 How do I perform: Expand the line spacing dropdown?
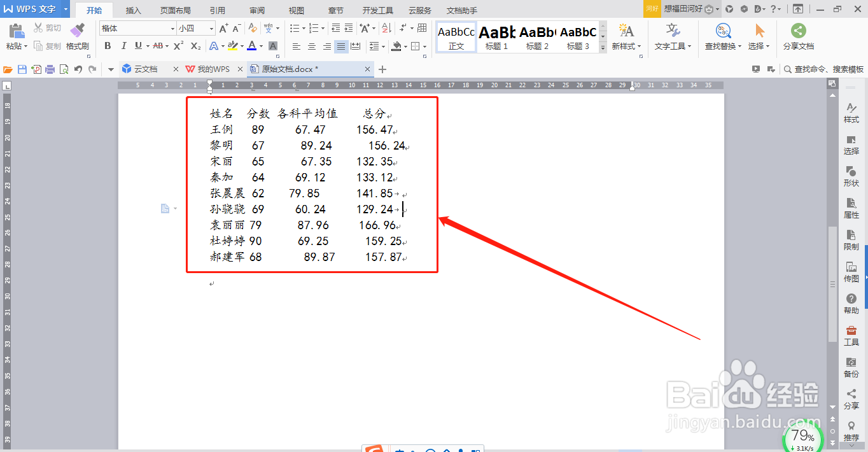pyautogui.click(x=382, y=46)
